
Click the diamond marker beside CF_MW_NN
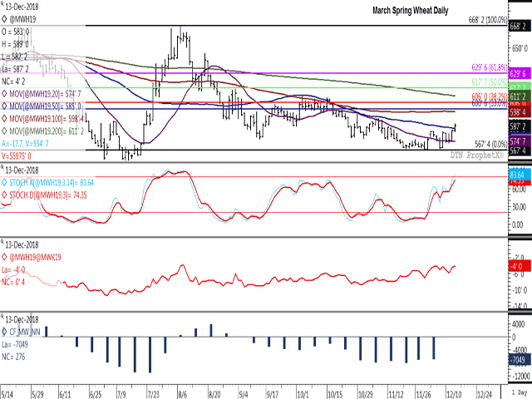pos(4,332)
